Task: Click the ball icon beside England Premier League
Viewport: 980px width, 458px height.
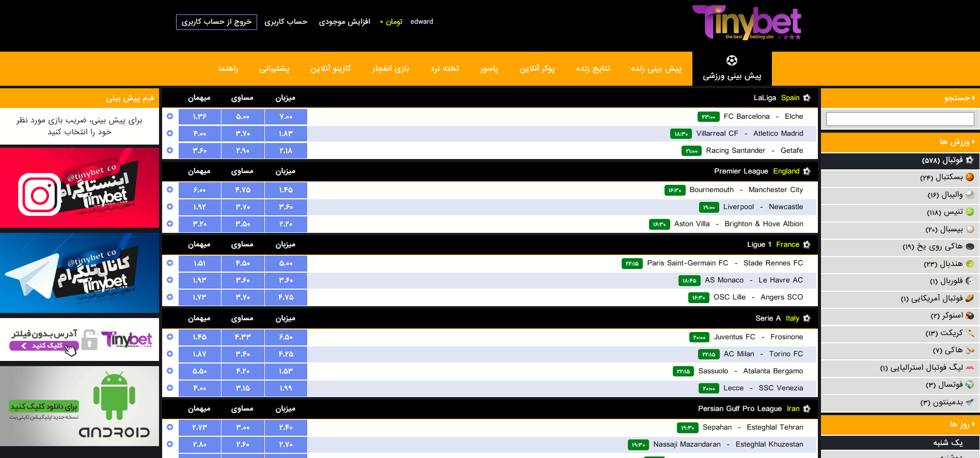Action: coord(807,171)
